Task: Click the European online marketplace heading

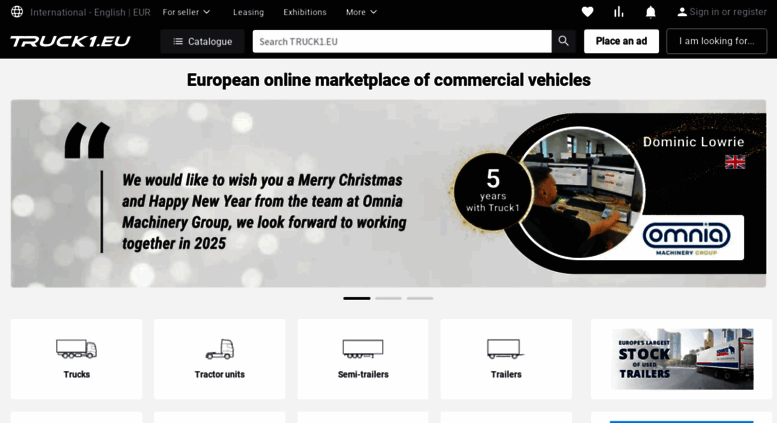Action: (388, 80)
